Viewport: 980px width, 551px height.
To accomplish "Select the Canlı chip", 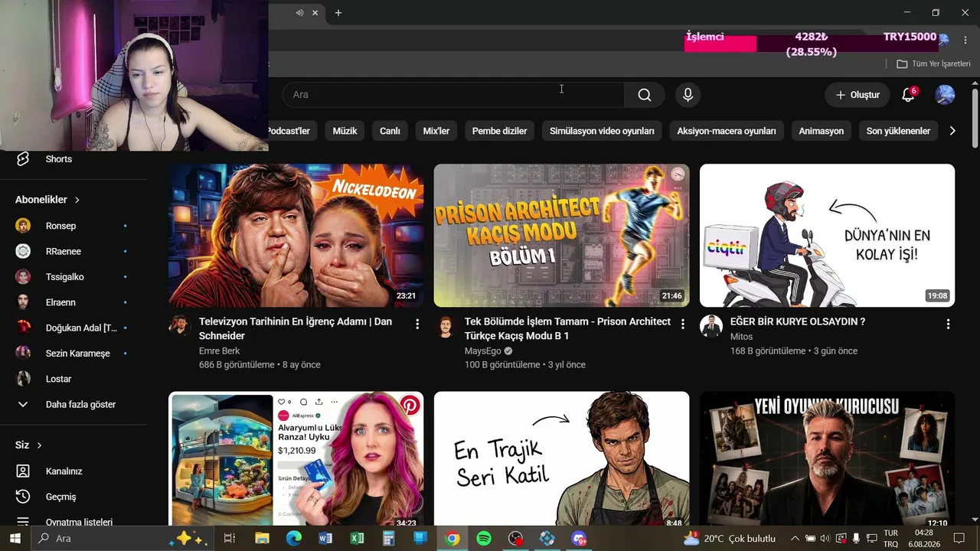I will pos(390,131).
